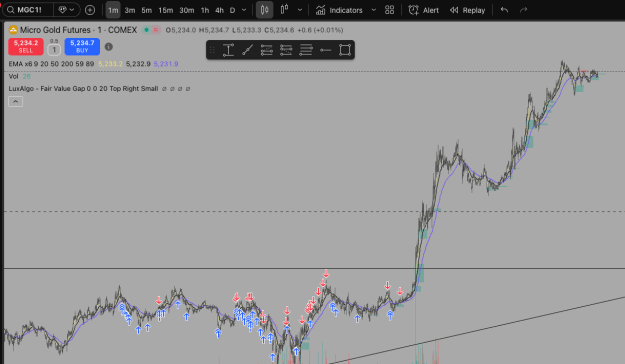Screen dimensions: 625x364
Task: Click the O5,234.0 open price value
Action: coord(181,30)
